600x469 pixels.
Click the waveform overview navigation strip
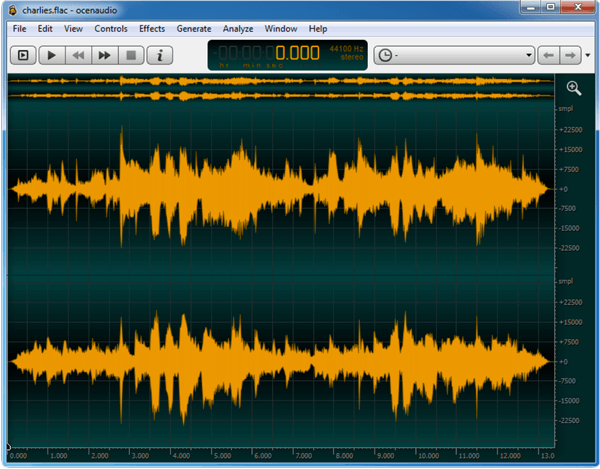point(280,88)
